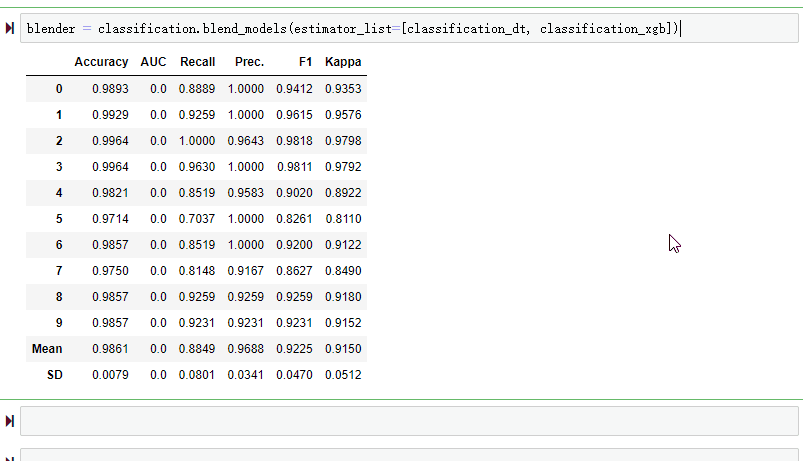The image size is (803, 461).
Task: Select mean F1 value 0.9225
Action: click(294, 349)
